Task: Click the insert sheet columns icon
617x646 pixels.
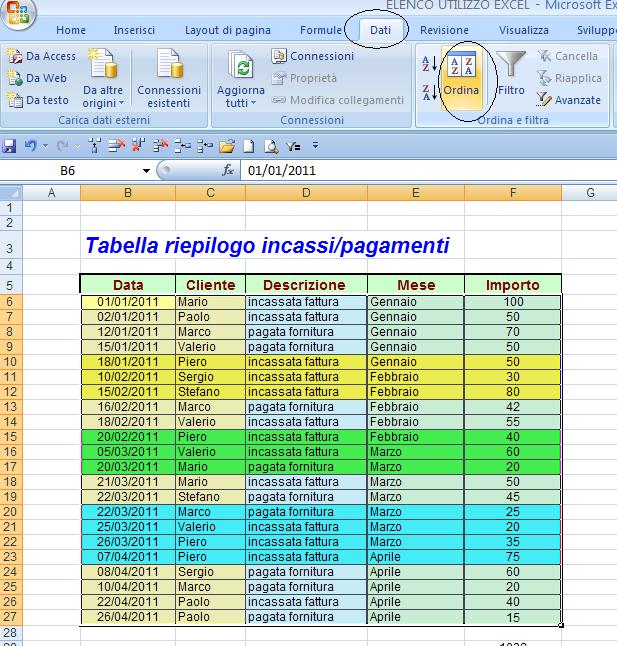Action: [x=95, y=146]
